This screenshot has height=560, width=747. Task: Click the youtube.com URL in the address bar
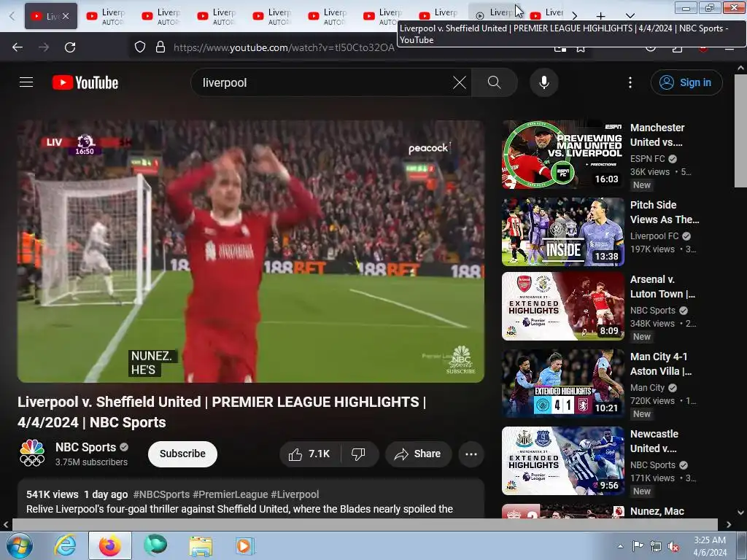pos(284,47)
